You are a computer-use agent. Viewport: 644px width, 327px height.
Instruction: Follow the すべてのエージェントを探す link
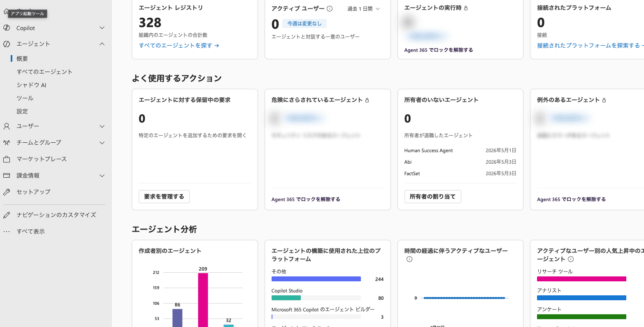pos(179,46)
